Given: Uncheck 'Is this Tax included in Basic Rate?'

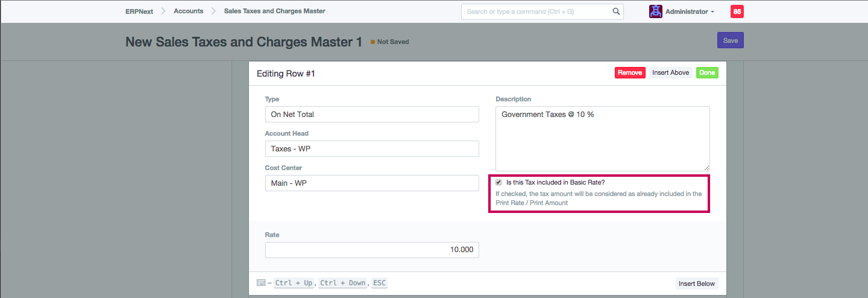Looking at the screenshot, I should click(x=498, y=182).
